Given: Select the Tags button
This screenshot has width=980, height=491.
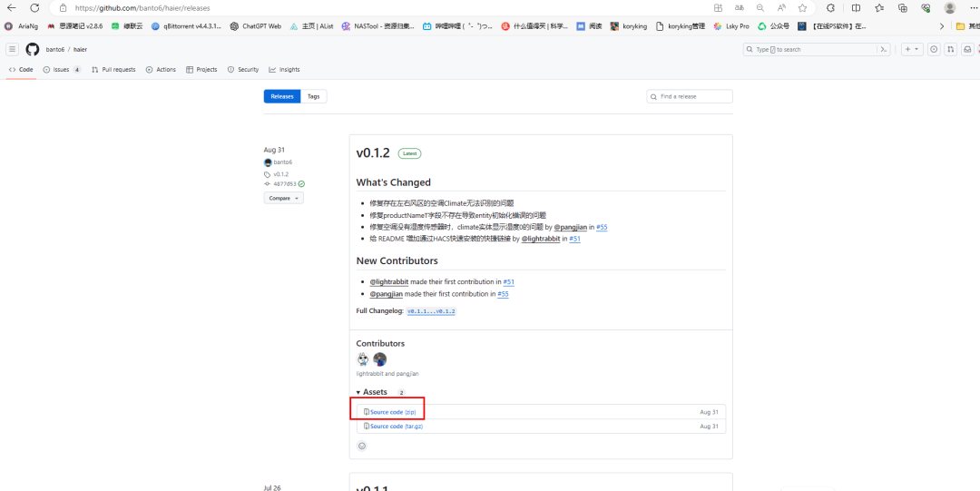Looking at the screenshot, I should point(314,96).
